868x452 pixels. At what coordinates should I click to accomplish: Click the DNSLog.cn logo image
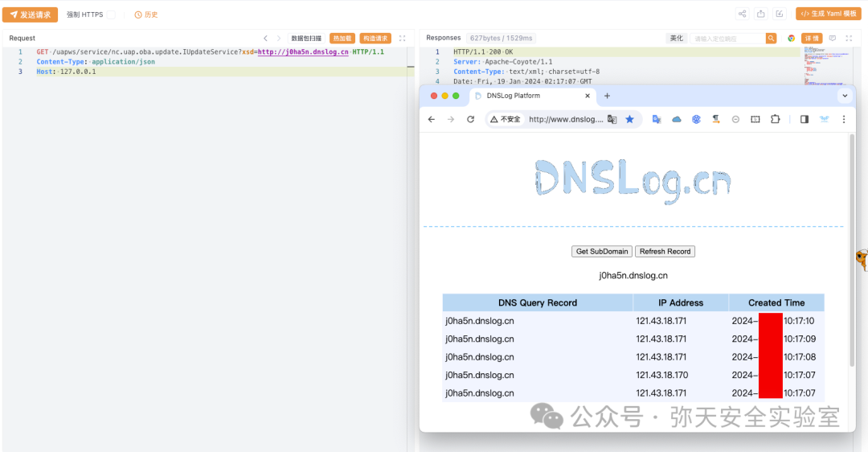633,181
